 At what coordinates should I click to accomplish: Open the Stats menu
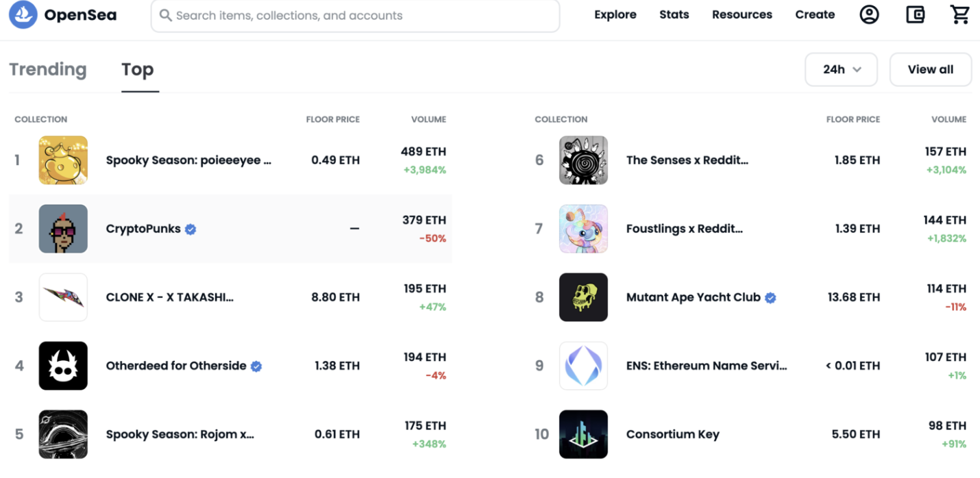point(674,14)
